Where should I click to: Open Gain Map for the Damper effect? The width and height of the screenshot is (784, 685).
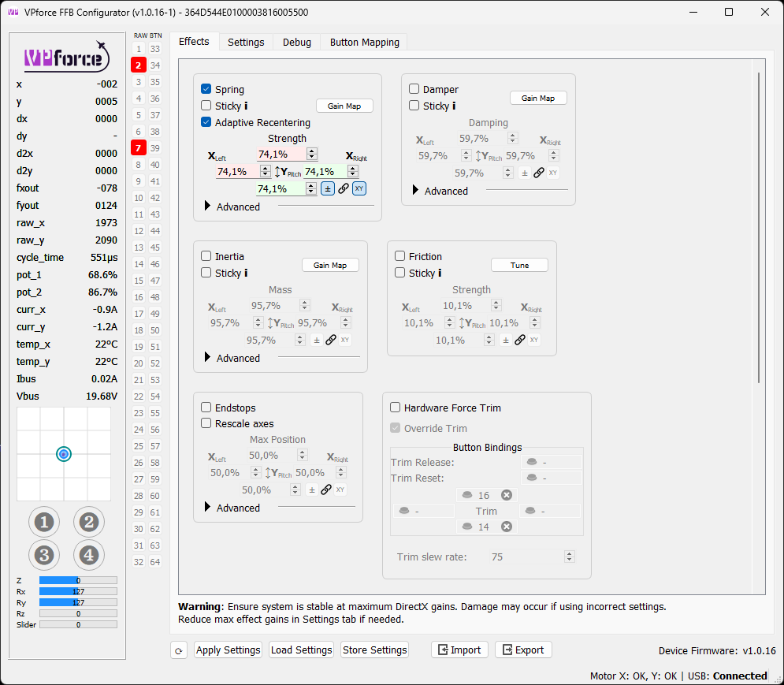pos(538,99)
